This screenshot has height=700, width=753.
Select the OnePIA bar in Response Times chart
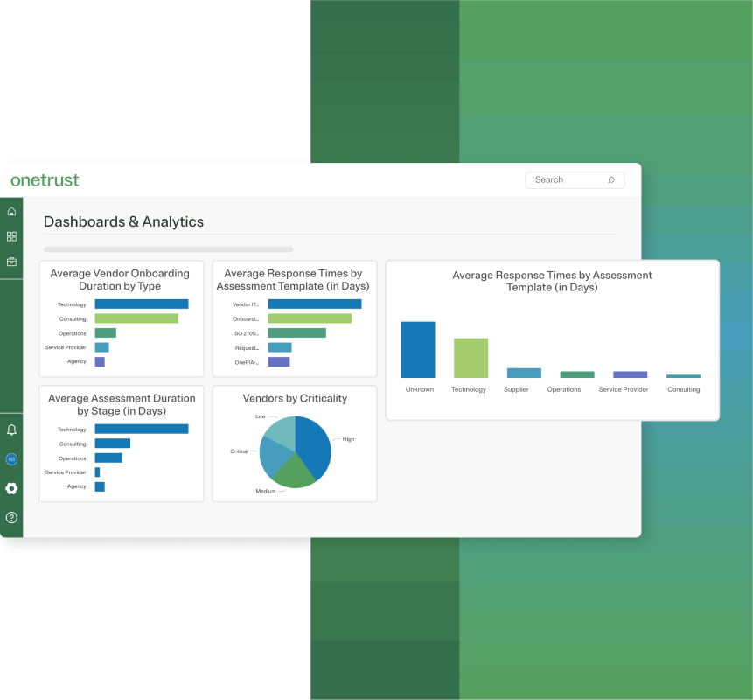coord(278,361)
